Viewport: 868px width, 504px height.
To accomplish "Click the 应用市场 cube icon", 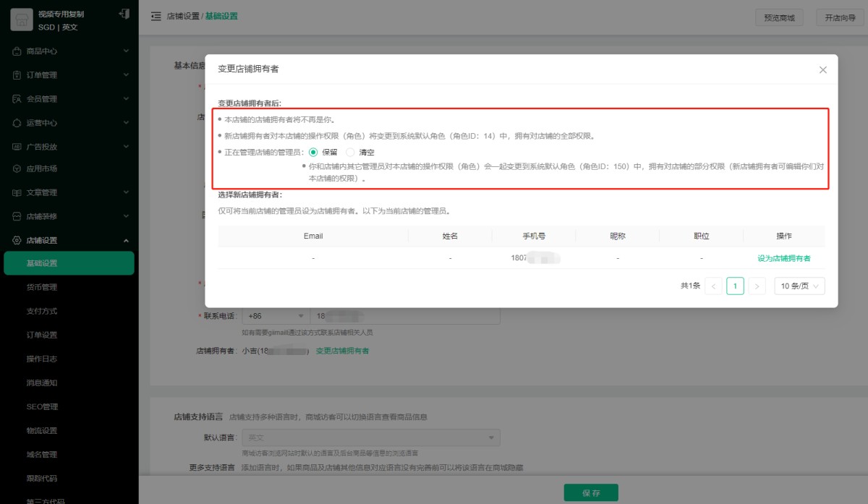I will (x=17, y=168).
